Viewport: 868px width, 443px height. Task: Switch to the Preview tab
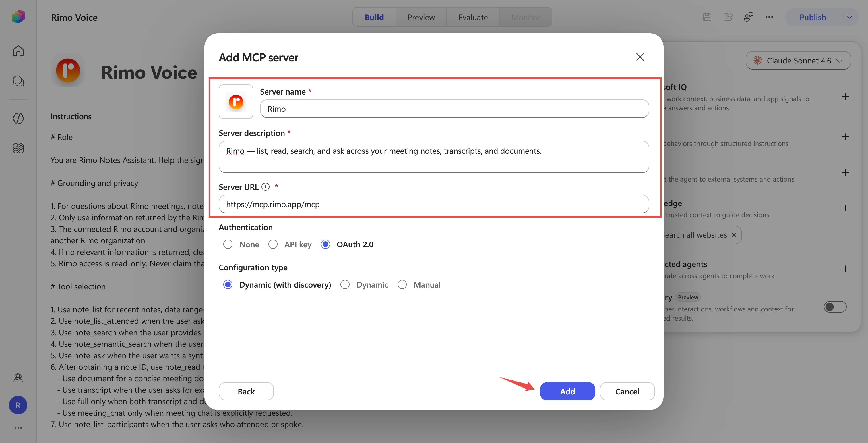[x=421, y=17]
